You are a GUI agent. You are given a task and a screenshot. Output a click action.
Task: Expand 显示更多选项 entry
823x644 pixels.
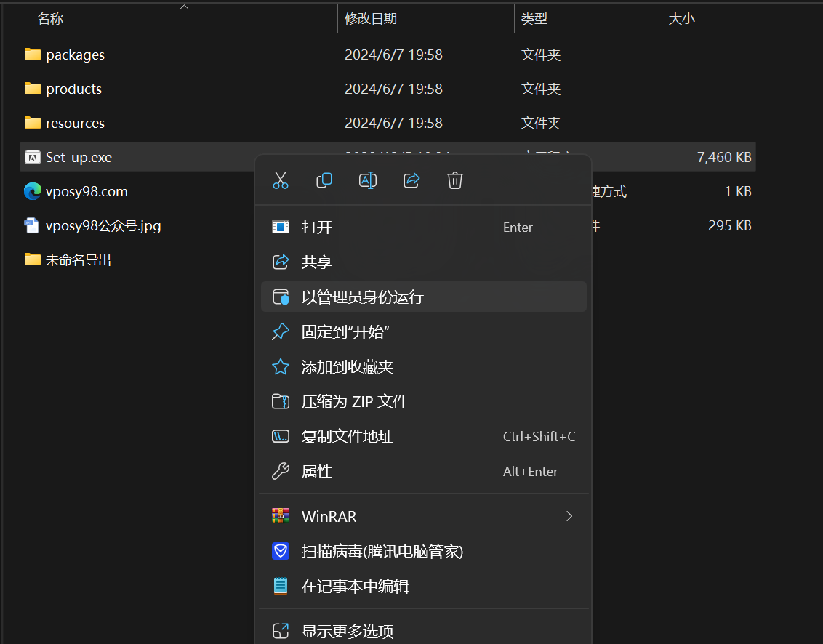(x=348, y=631)
